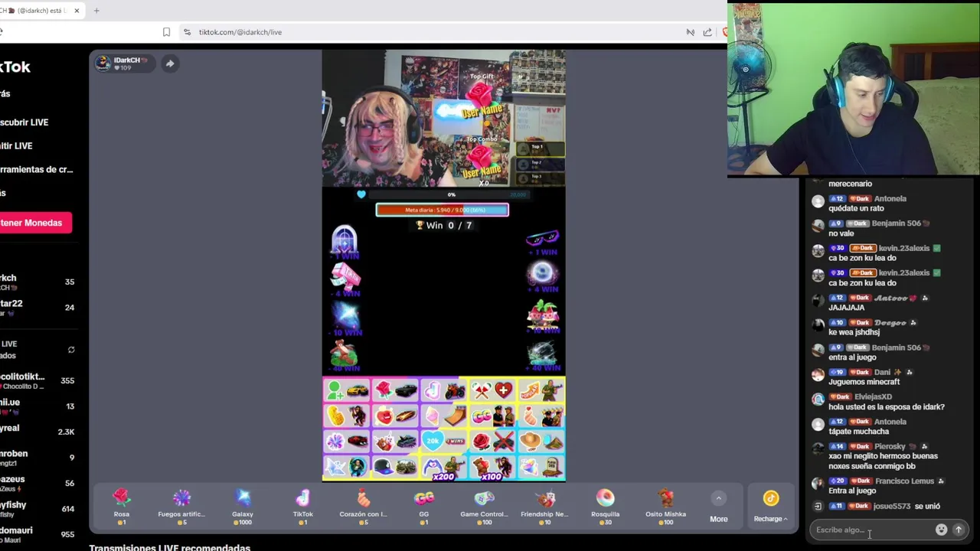Open Pierosky chat username
Screen dimensions: 980x551
pos(890,446)
